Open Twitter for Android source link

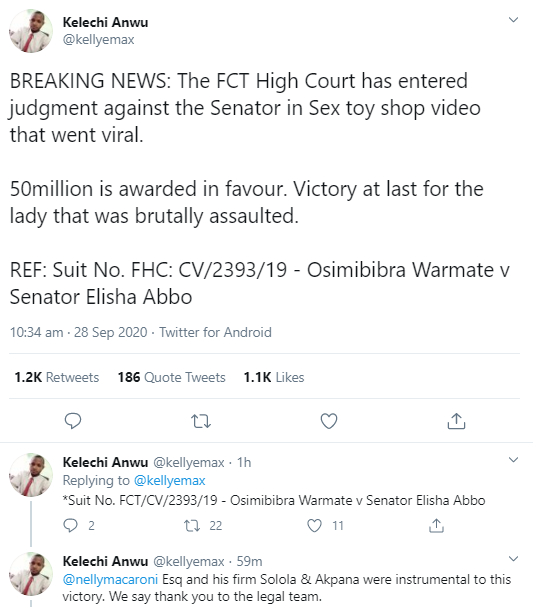coord(215,332)
